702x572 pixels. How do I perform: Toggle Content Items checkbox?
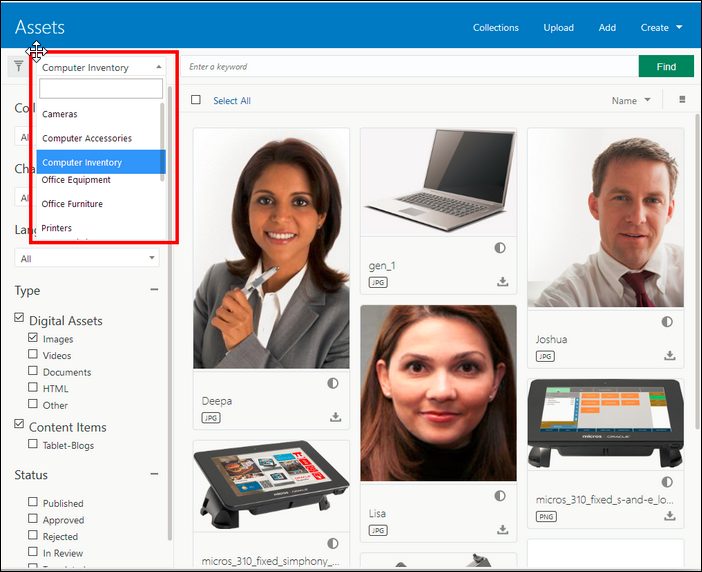[x=19, y=423]
